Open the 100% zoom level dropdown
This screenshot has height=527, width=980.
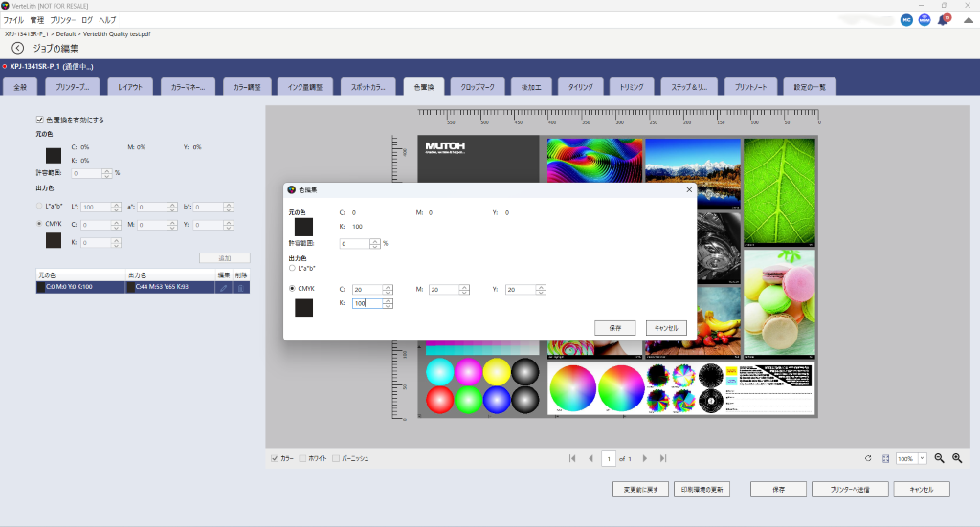pyautogui.click(x=923, y=458)
